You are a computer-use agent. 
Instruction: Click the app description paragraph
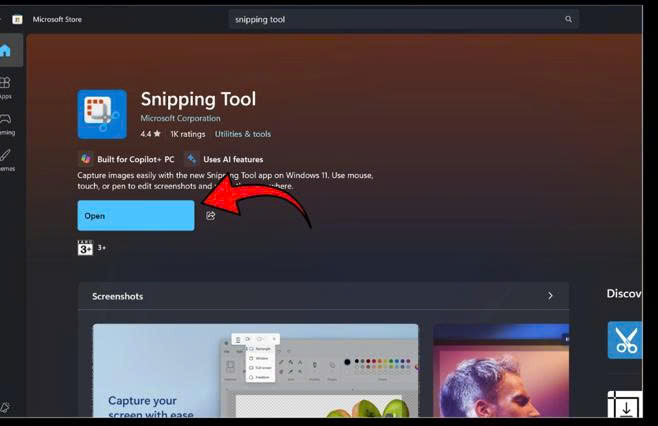(225, 180)
